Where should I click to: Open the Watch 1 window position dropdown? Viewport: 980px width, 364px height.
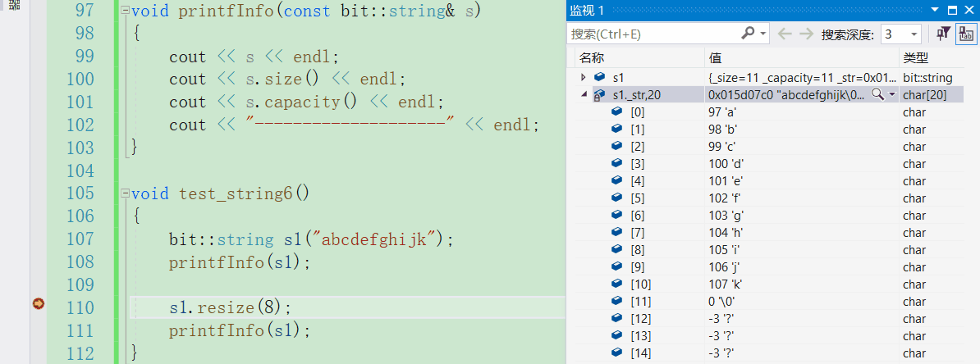pyautogui.click(x=935, y=10)
